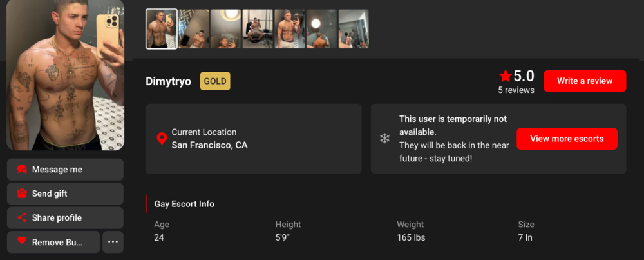Select the first gallery thumbnail
Image resolution: width=644 pixels, height=260 pixels.
[162, 29]
